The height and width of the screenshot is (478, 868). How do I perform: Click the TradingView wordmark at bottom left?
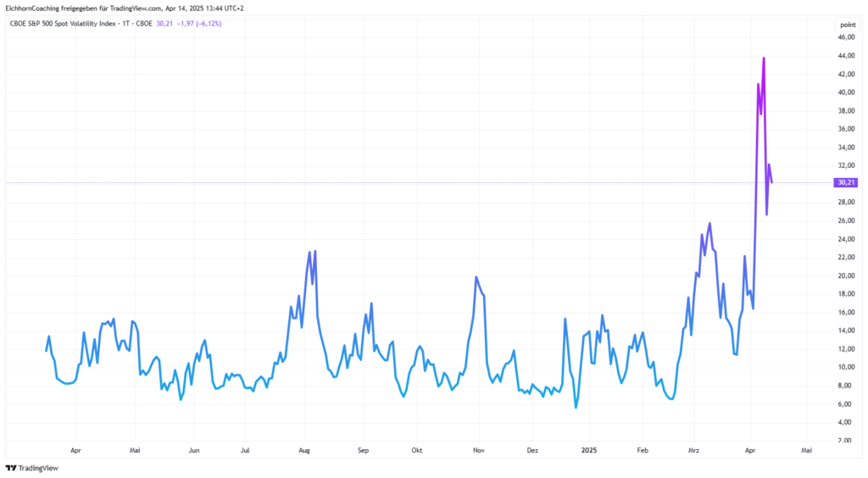tap(38, 468)
